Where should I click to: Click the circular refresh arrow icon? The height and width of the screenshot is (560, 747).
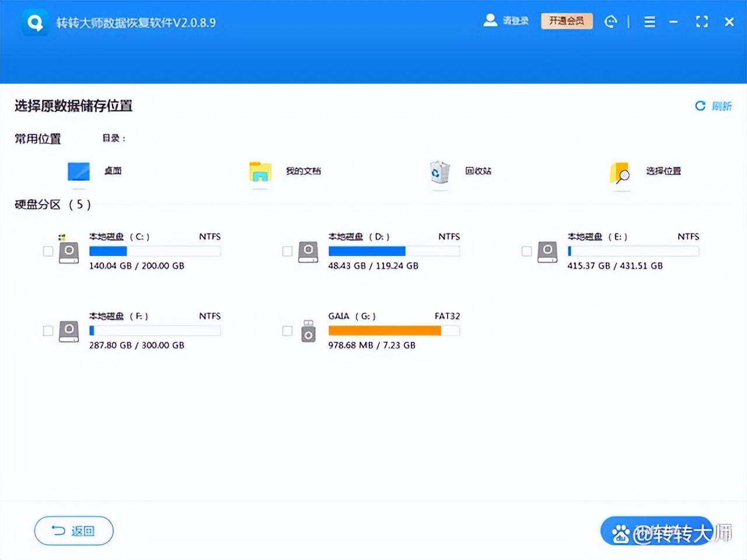coord(700,106)
